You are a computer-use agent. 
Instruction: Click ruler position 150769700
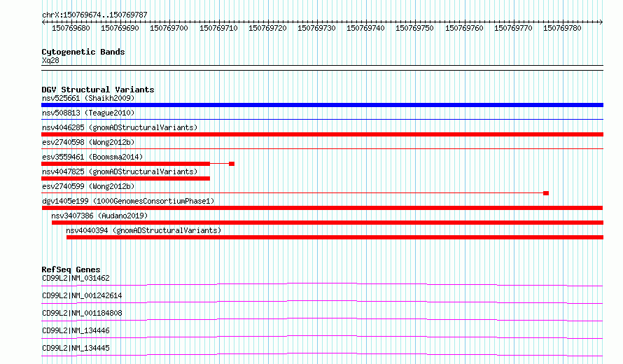pyautogui.click(x=169, y=28)
